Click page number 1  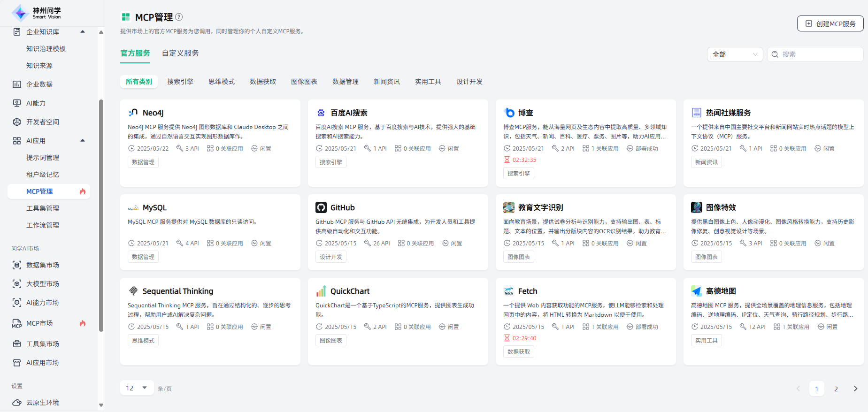pos(817,389)
